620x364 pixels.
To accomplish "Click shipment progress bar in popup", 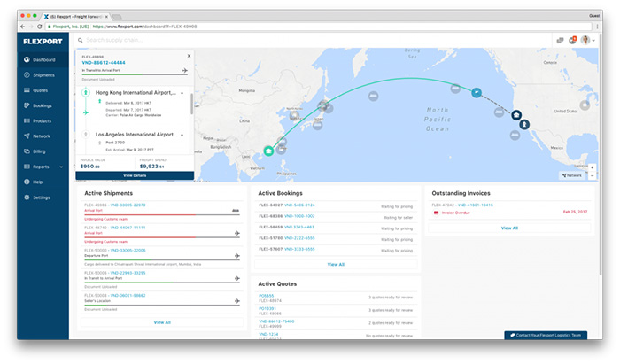I will [x=135, y=74].
